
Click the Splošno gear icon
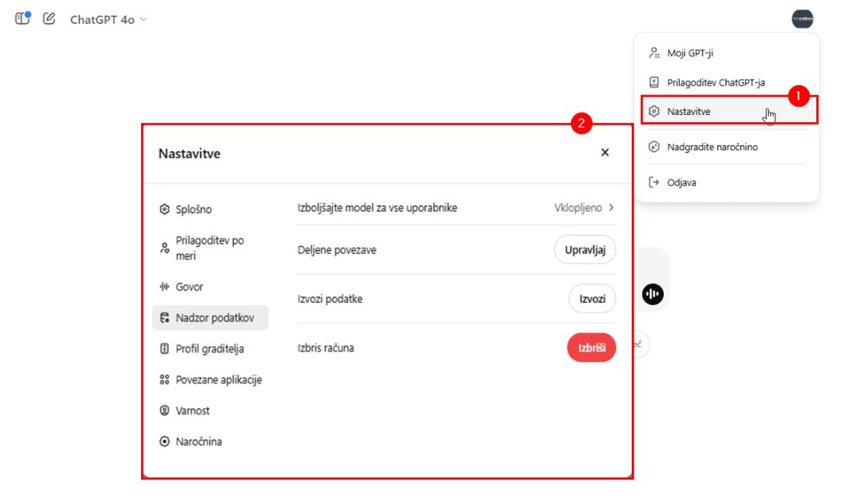(x=164, y=209)
